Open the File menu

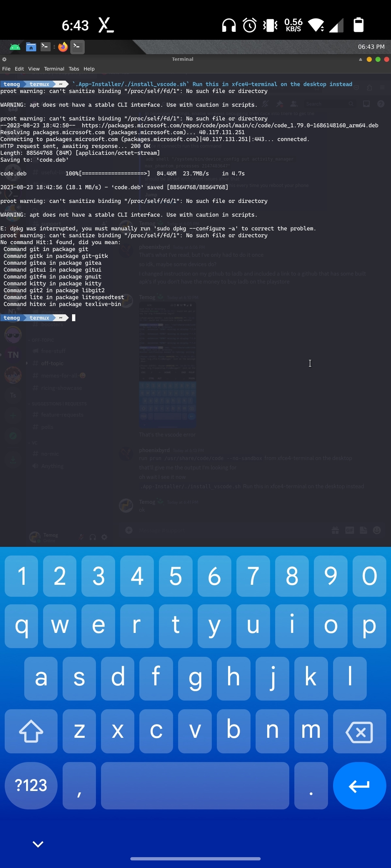(x=6, y=69)
